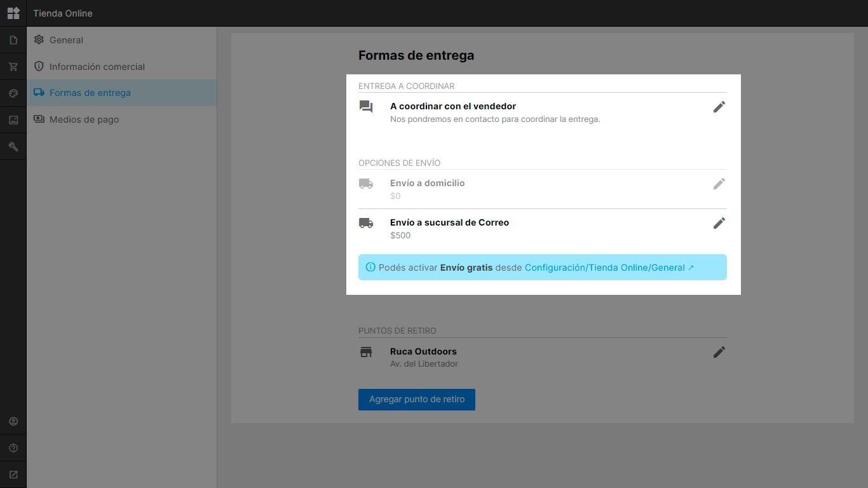
Task: Click chat bubble icon beside 'A coordinar con el vendedor'
Action: coord(366,107)
